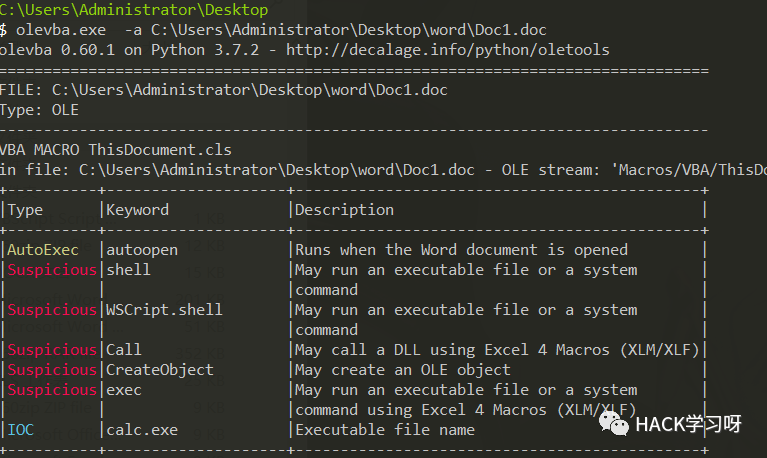Click the Description column header

344,210
